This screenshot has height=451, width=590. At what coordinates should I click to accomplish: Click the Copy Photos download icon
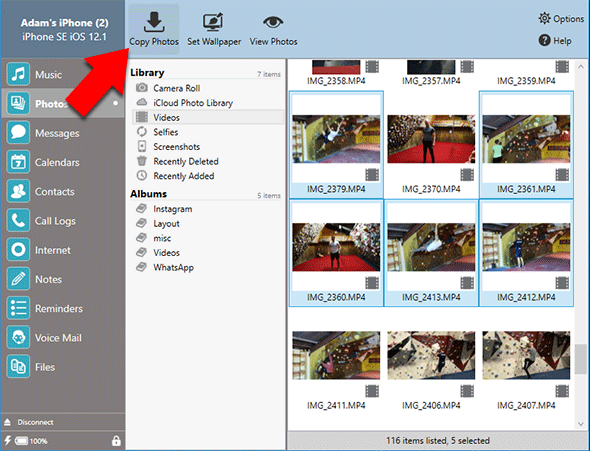coord(154,22)
